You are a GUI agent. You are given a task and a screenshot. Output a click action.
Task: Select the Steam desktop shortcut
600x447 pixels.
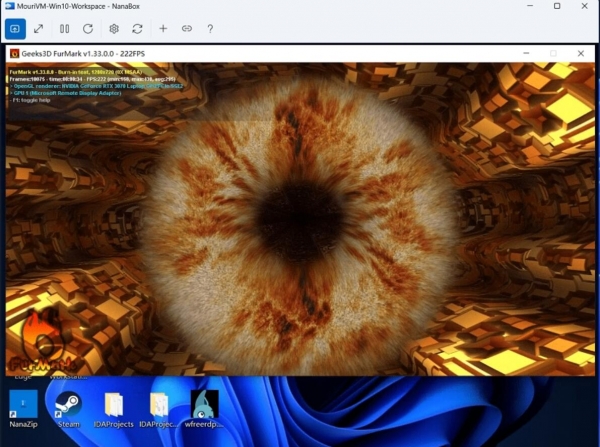point(68,408)
